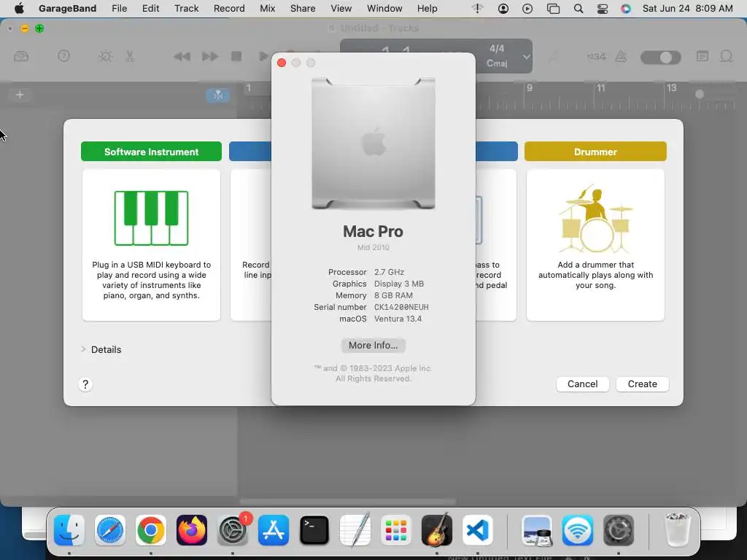Enable the 1234 count-in button

pyautogui.click(x=596, y=56)
